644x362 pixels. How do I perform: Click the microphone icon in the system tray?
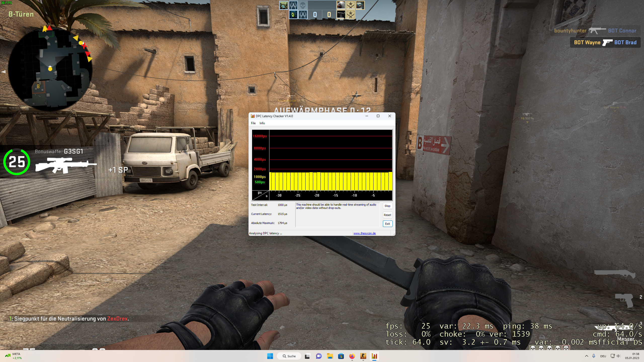tap(594, 356)
